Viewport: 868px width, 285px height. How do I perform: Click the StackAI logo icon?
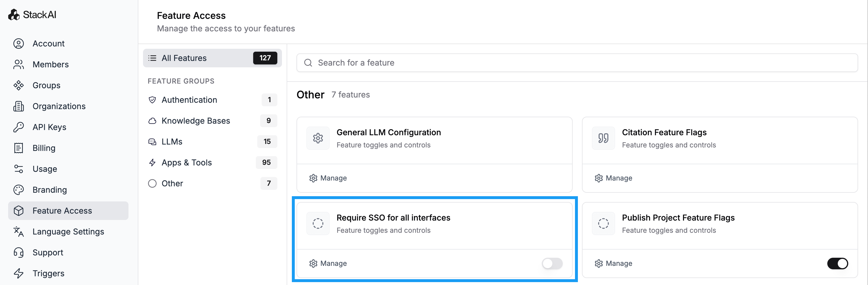14,15
